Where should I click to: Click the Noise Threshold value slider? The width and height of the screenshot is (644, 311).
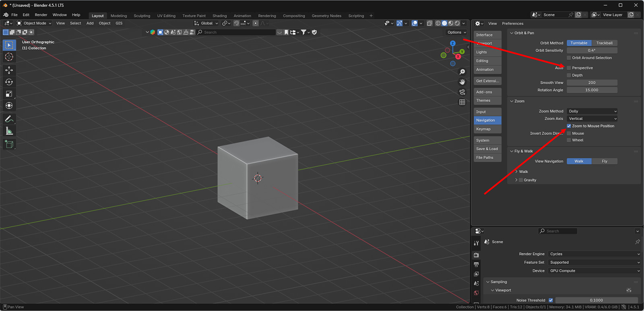pyautogui.click(x=596, y=300)
